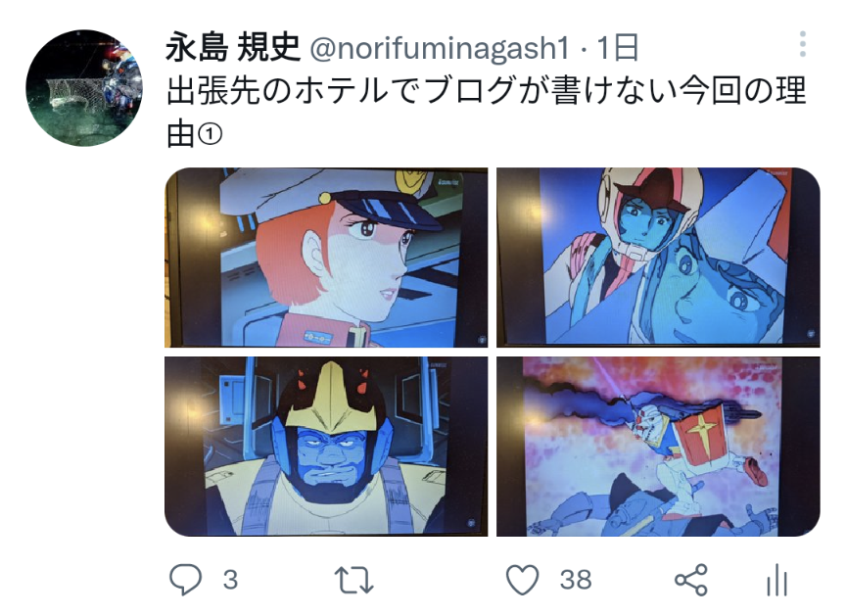This screenshot has width=846, height=616.
Task: Open image of bearded man in gold helmet
Action: tap(326, 447)
